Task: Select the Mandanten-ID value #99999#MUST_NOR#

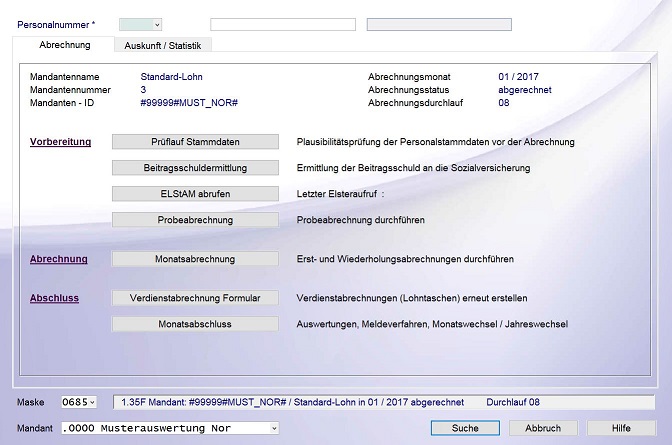Action: tap(189, 103)
